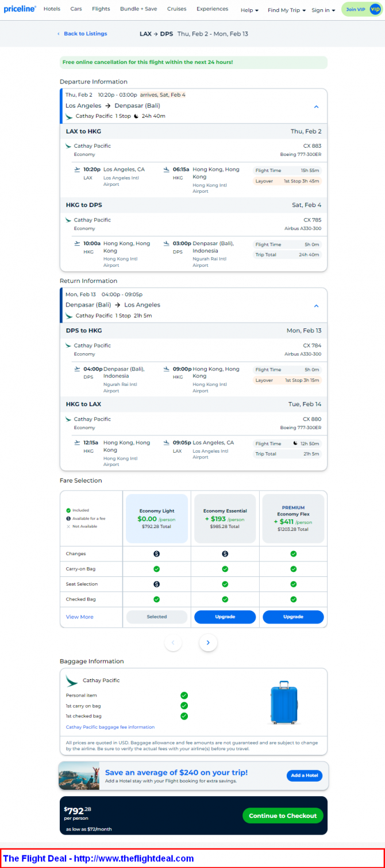Open View More fare details
The height and width of the screenshot is (868, 385).
79,617
